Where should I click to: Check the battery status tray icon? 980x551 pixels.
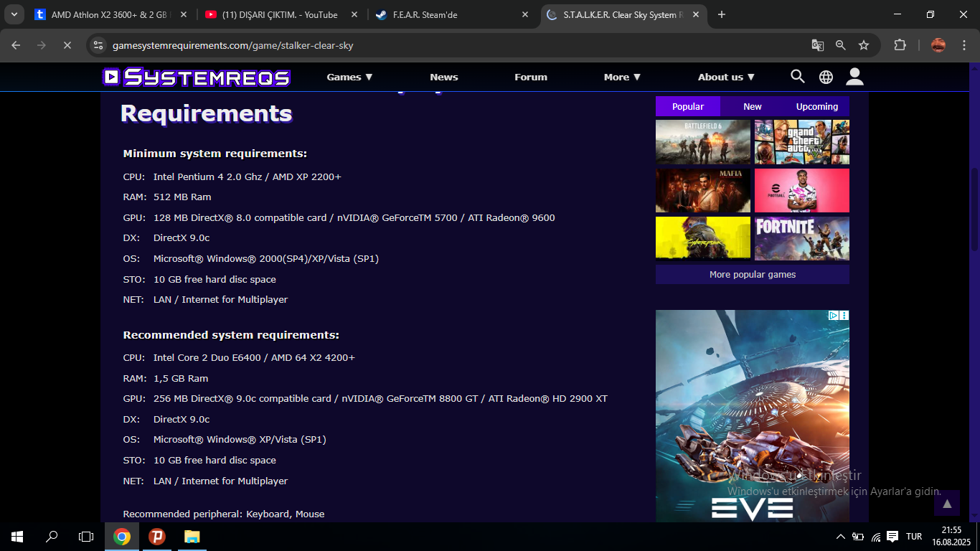(858, 537)
